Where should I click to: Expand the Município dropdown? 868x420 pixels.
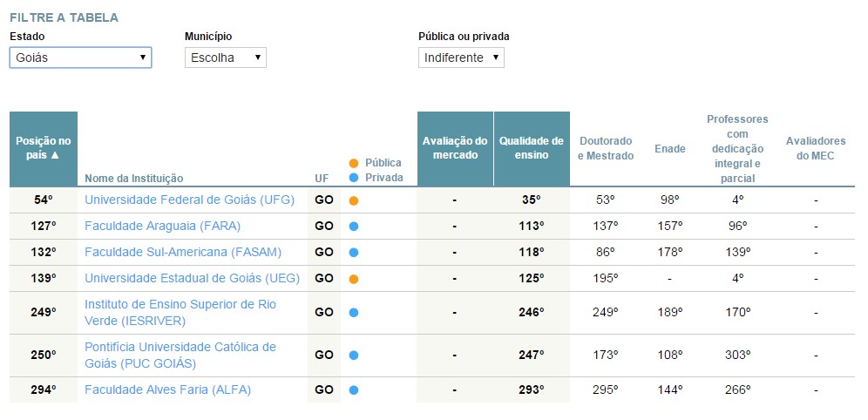tap(225, 58)
